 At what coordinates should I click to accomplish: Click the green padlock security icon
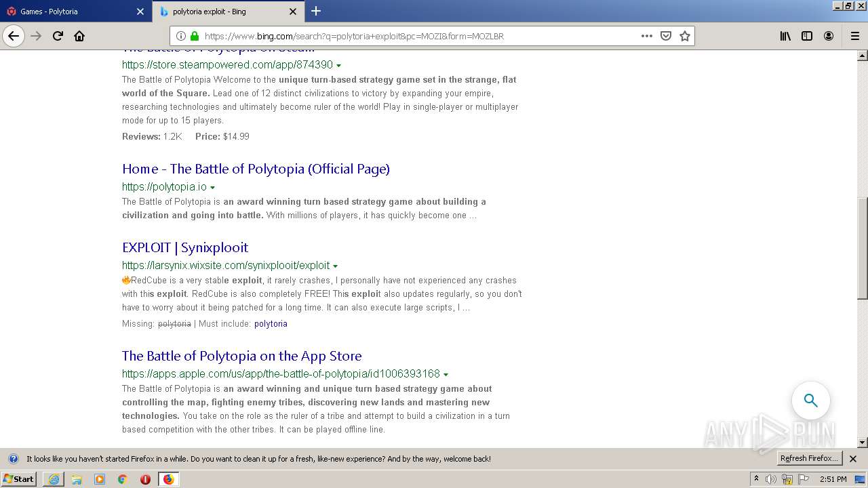pyautogui.click(x=195, y=36)
